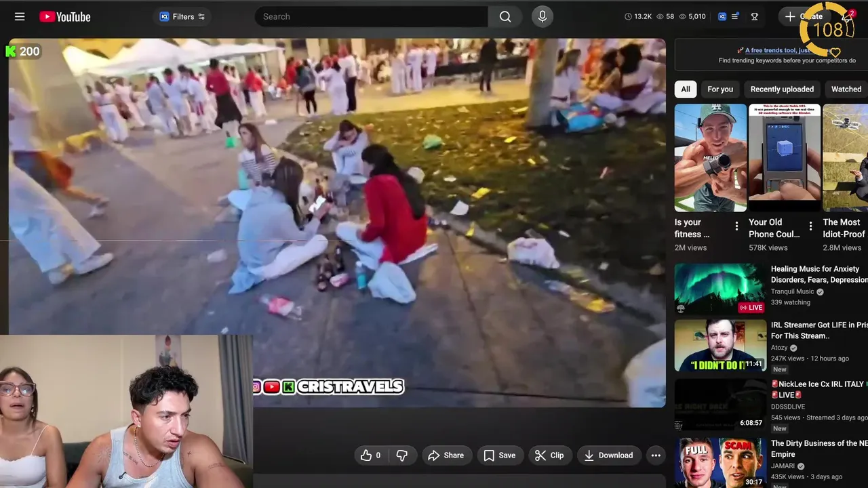Image resolution: width=868 pixels, height=488 pixels.
Task: Click the Clip scissors button
Action: tap(549, 455)
